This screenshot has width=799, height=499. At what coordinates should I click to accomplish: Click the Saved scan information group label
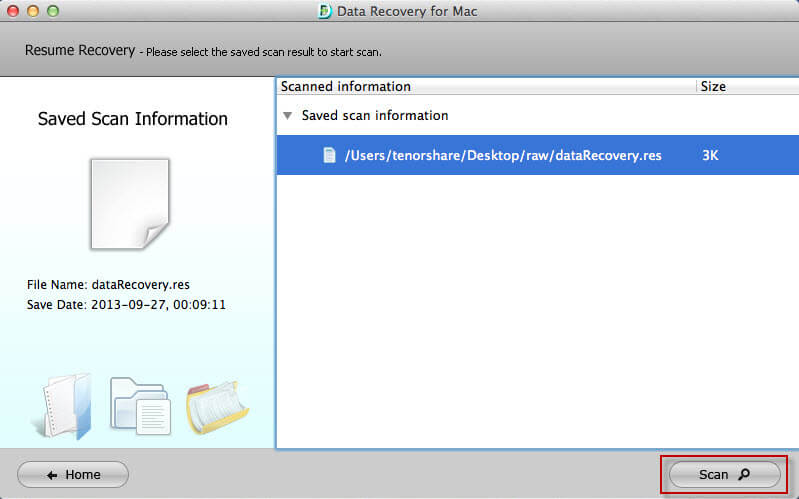click(x=375, y=115)
